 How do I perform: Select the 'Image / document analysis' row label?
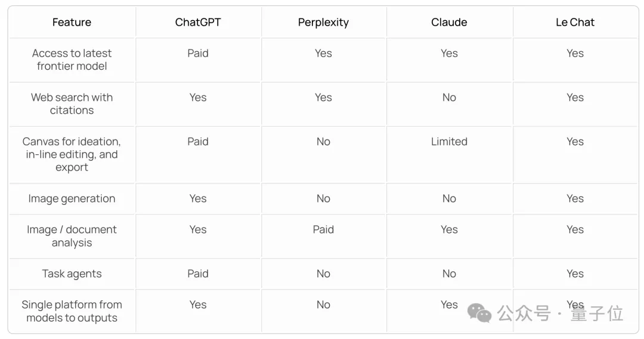click(x=72, y=236)
